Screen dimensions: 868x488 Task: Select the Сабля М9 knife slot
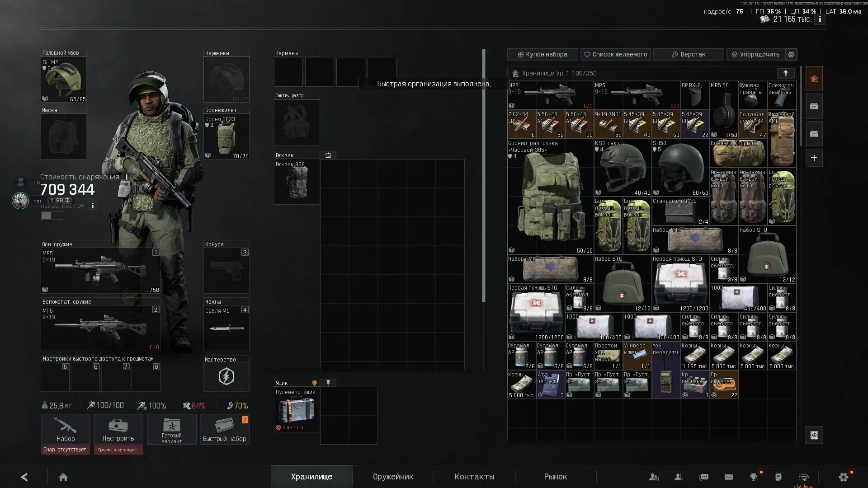[226, 328]
